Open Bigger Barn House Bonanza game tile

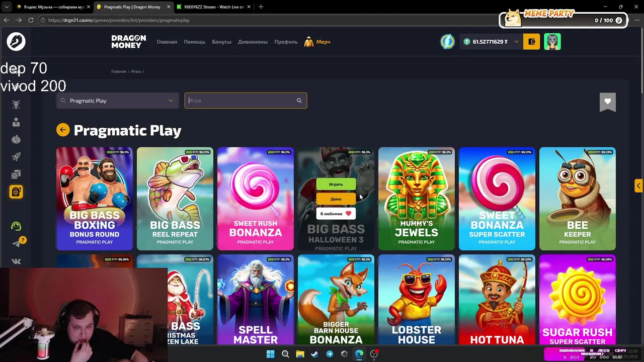pos(336,300)
